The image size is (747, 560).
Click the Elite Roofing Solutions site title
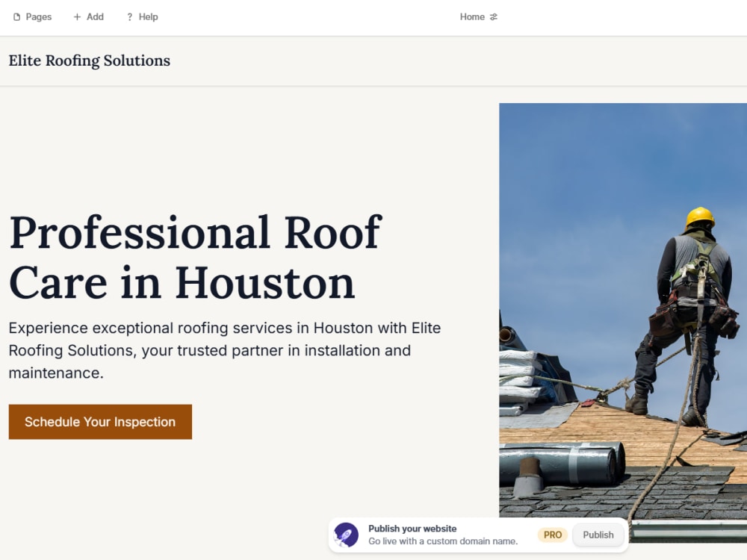pos(90,61)
